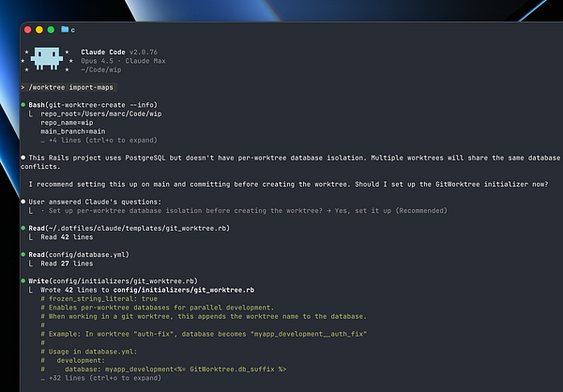563x392 pixels.
Task: Click the title bar tab label 'c'
Action: click(x=73, y=30)
